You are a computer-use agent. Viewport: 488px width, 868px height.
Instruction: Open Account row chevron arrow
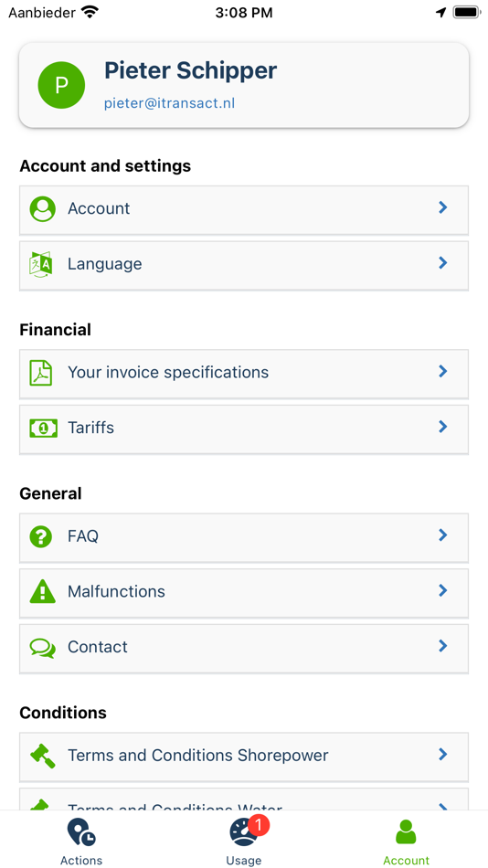pos(442,207)
